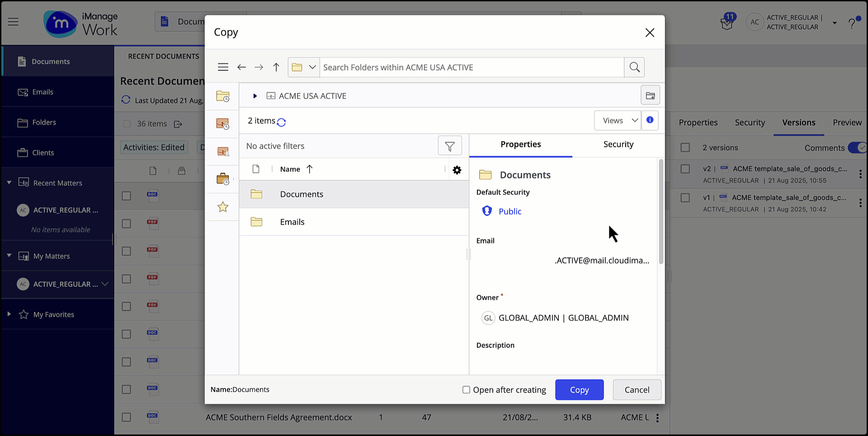
Task: Expand the ACME USA ACTIVE tree node
Action: coord(255,95)
